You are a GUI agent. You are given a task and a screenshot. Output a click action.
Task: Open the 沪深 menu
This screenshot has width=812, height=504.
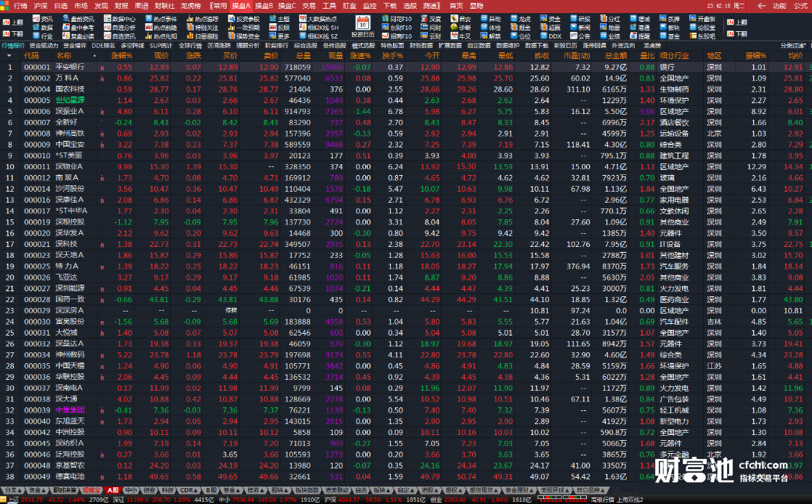(41, 6)
